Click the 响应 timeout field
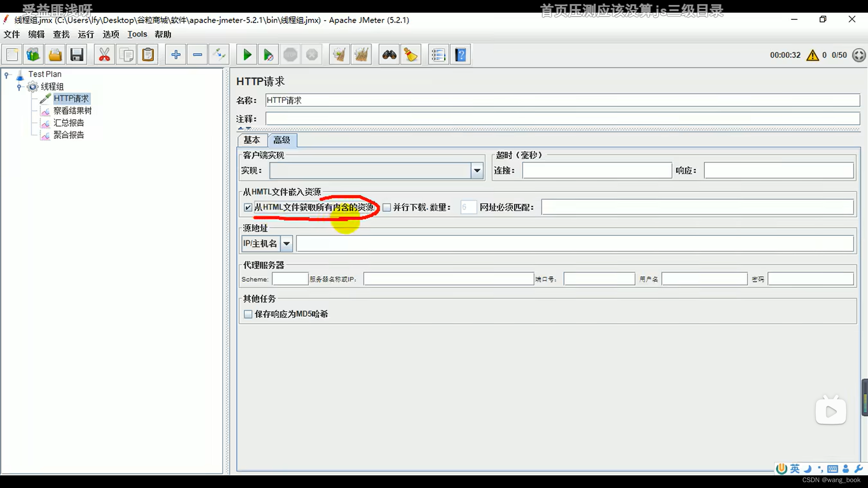The width and height of the screenshot is (868, 488). tap(778, 171)
